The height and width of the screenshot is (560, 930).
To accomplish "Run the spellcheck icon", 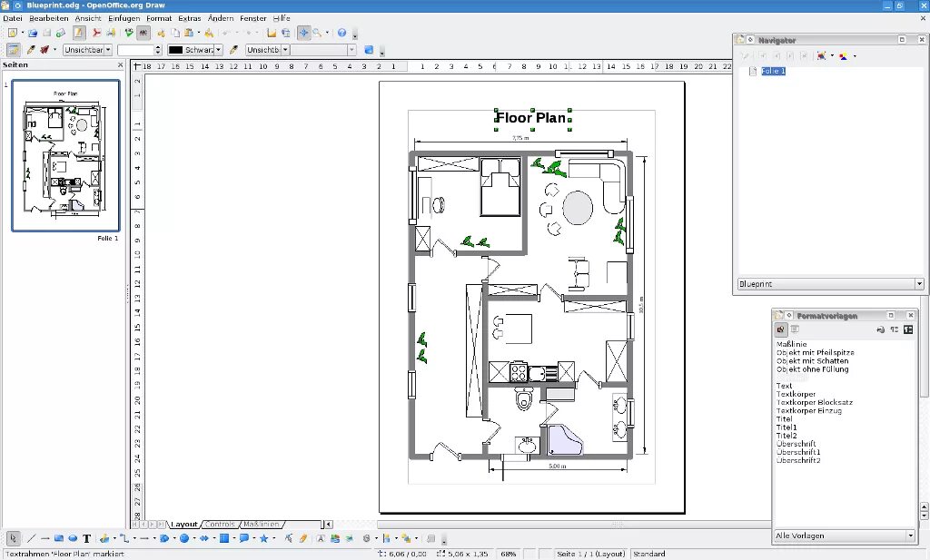I will (129, 34).
